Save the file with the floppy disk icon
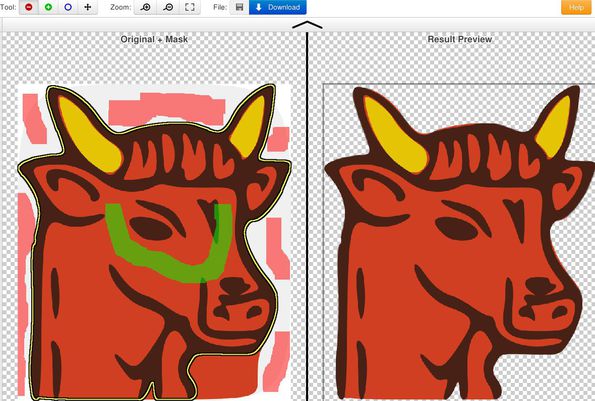 click(x=239, y=7)
